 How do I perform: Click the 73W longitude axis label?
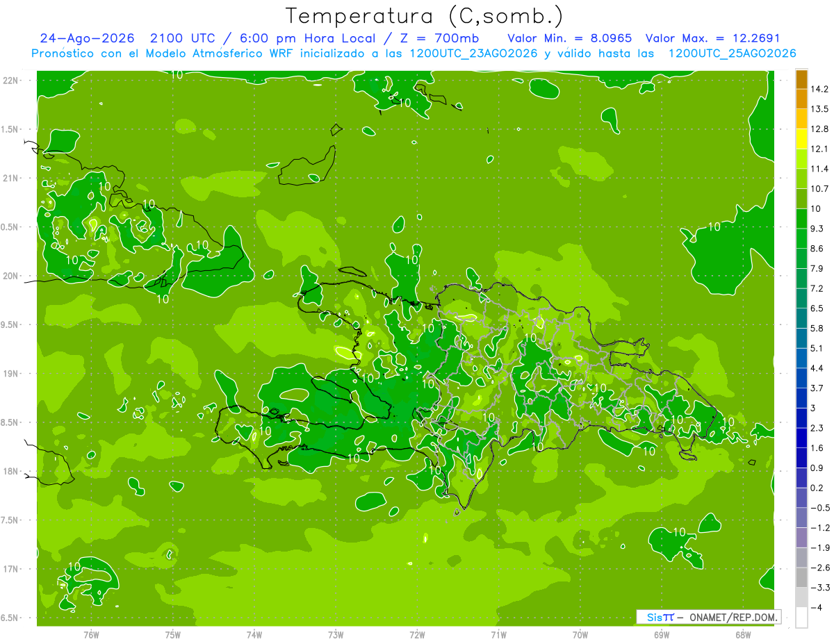coord(336,635)
